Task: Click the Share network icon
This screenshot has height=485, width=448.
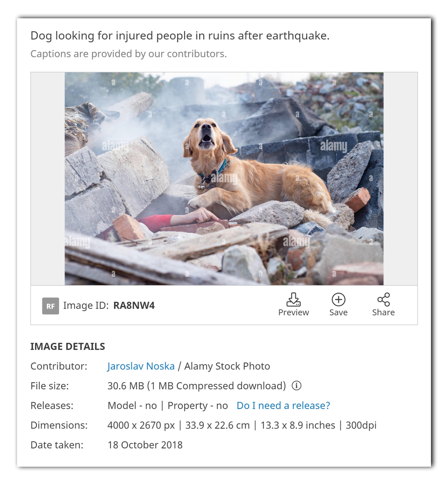Action: coord(383,300)
